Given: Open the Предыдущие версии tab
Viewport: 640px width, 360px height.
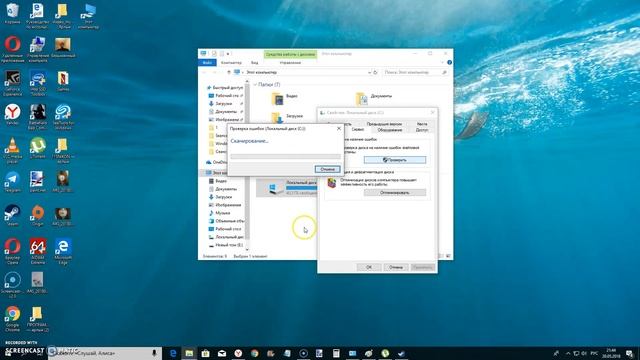Looking at the screenshot, I should (x=384, y=124).
